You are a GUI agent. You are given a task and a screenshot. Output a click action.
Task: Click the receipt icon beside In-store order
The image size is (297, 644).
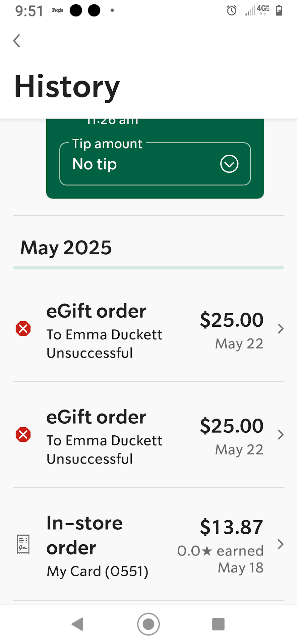point(23,544)
